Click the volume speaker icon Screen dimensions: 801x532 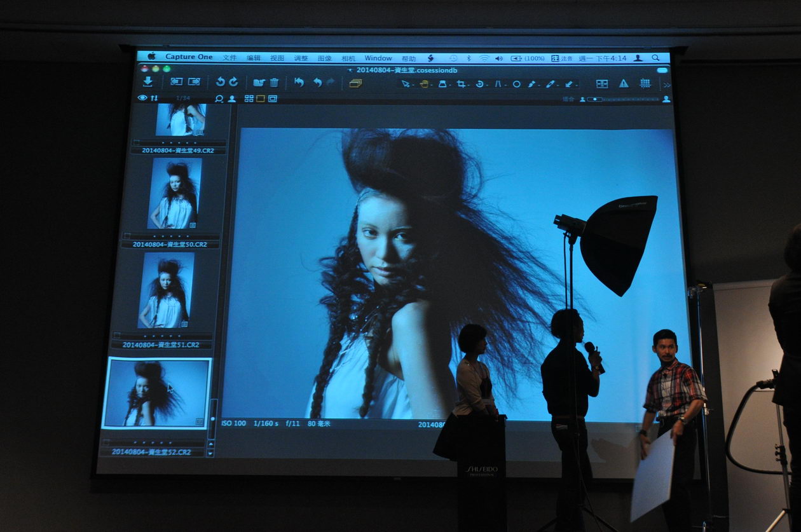(499, 58)
